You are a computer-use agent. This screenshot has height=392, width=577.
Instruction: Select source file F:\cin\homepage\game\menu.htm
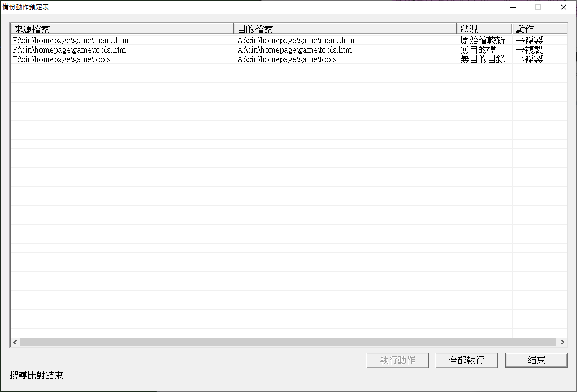pos(71,41)
